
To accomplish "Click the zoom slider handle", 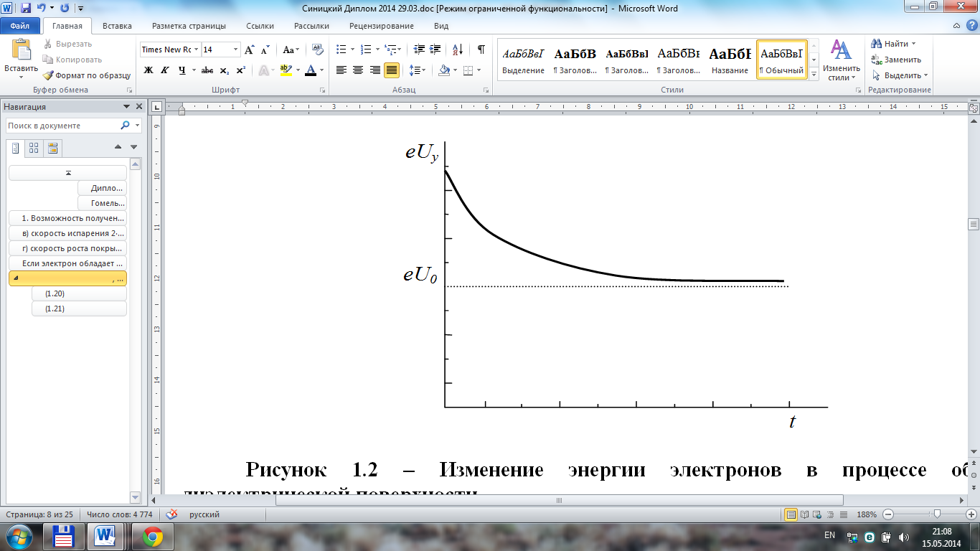I will [936, 514].
